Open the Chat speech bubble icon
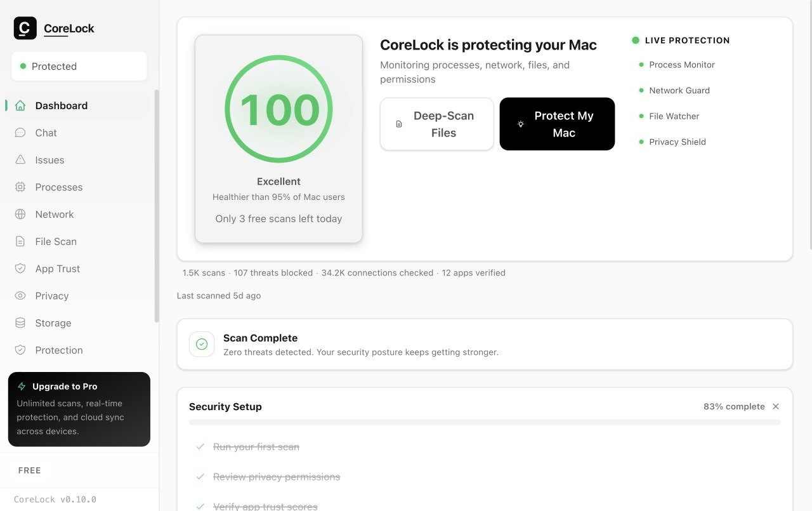812x511 pixels. click(x=20, y=133)
